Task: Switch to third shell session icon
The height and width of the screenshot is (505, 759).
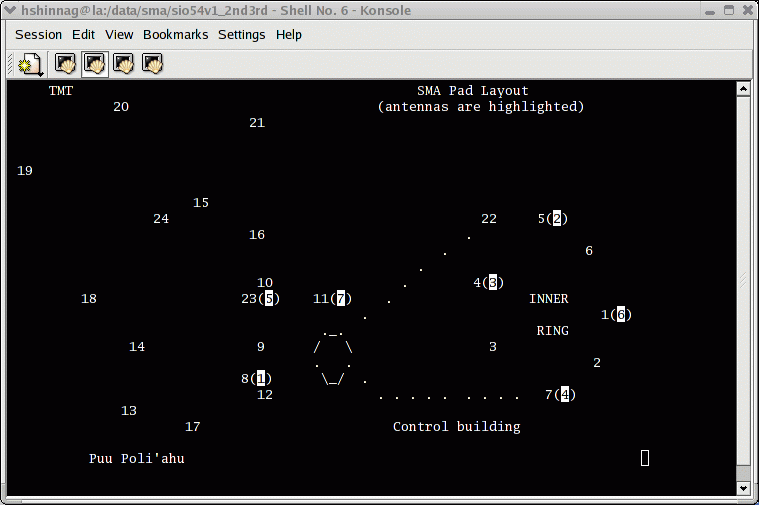Action: 123,64
